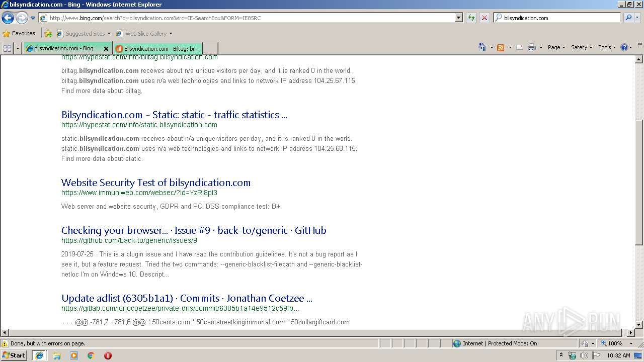
Task: Click the 100% zoom level button
Action: point(612,343)
